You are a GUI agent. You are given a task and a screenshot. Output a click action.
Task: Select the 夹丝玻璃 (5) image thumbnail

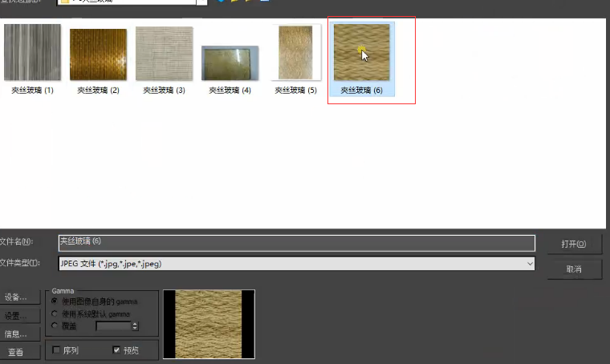coord(295,53)
